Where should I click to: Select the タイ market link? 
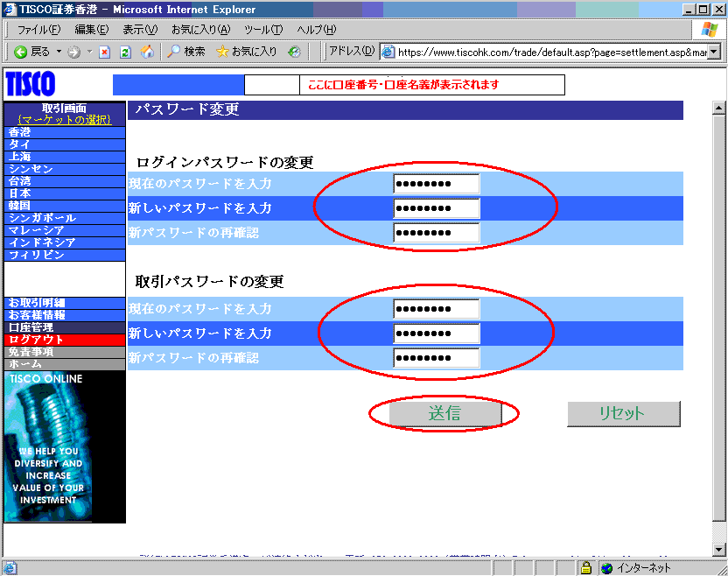pos(65,144)
